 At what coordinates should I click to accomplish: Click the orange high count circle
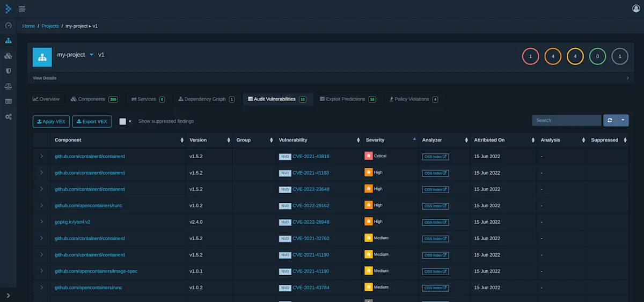tap(553, 56)
